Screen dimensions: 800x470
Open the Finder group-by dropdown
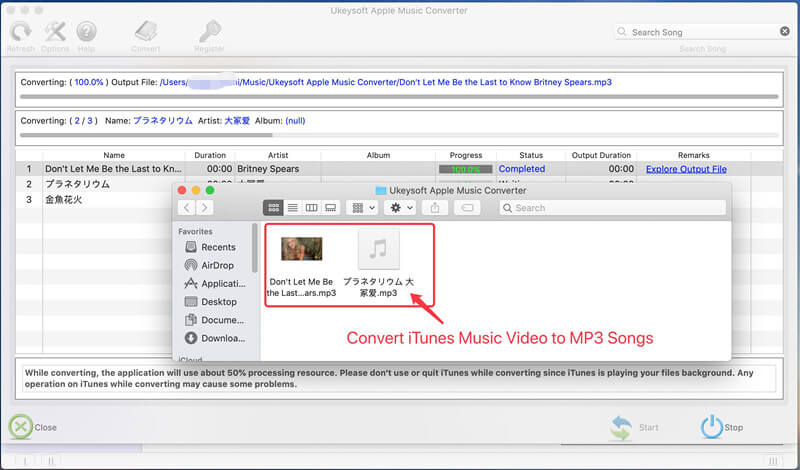(x=363, y=208)
